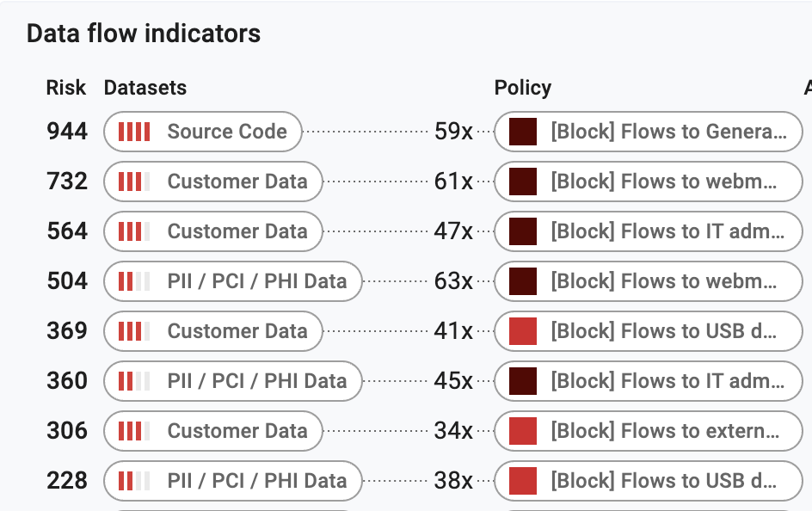This screenshot has width=812, height=511.
Task: Open Customer Data dataset with risk 306
Action: [x=237, y=431]
